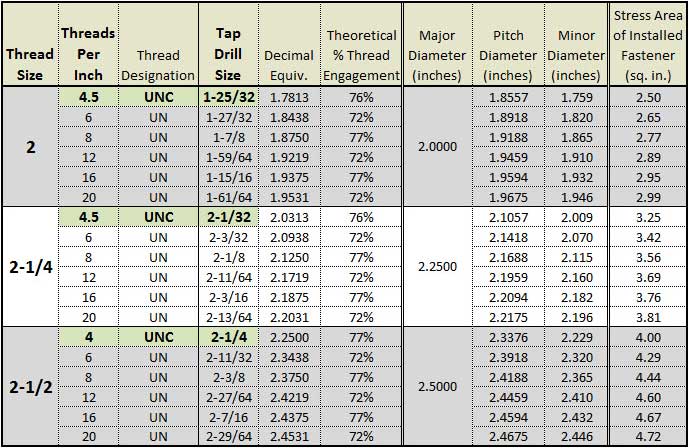Click stress area value 2.50
Screen dimensions: 689x448
pyautogui.click(x=648, y=97)
